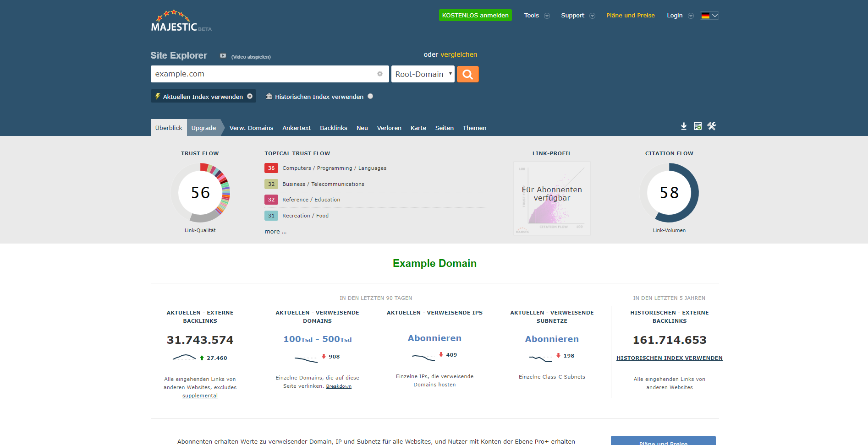The image size is (868, 445).
Task: Click Recreation / Food topic
Action: [305, 216]
